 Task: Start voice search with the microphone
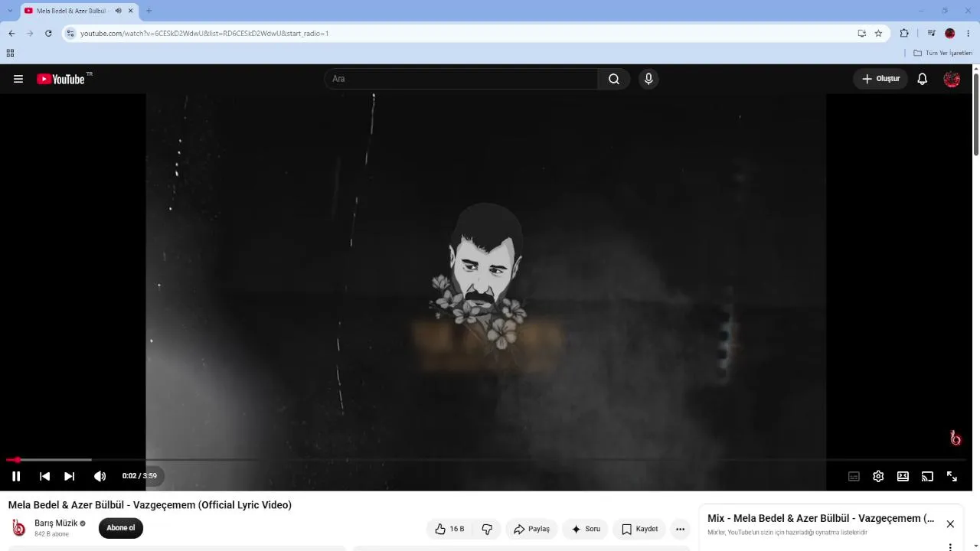coord(648,79)
